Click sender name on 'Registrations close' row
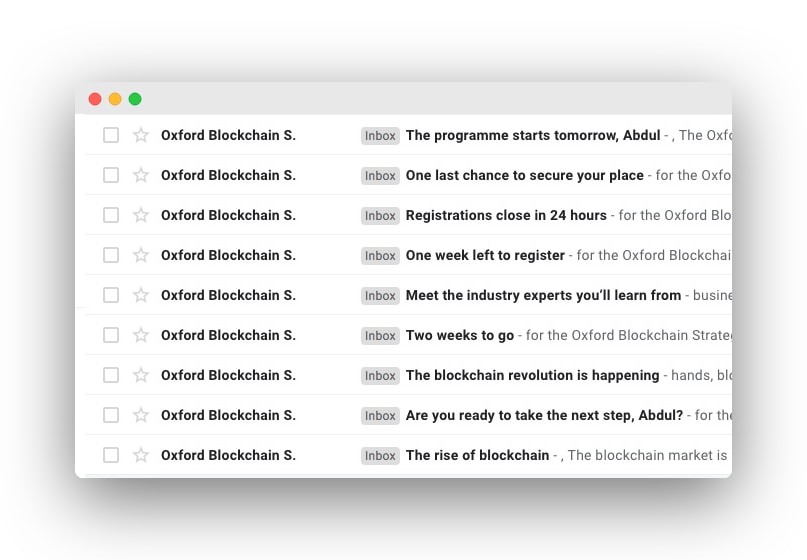The width and height of the screenshot is (807, 560). pyautogui.click(x=228, y=215)
